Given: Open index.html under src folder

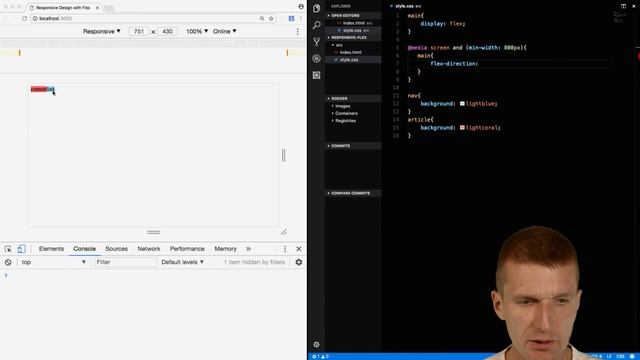Looking at the screenshot, I should coord(353,52).
